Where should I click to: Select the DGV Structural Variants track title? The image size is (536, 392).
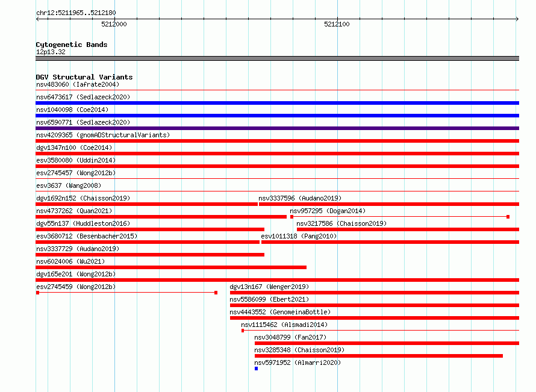click(x=84, y=77)
